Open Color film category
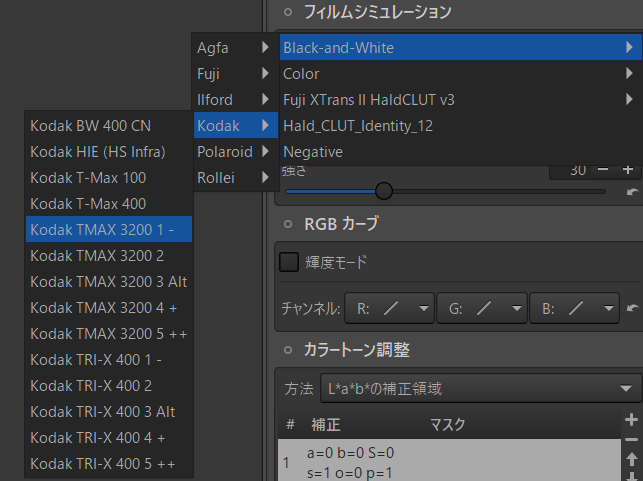This screenshot has height=481, width=643. point(461,74)
